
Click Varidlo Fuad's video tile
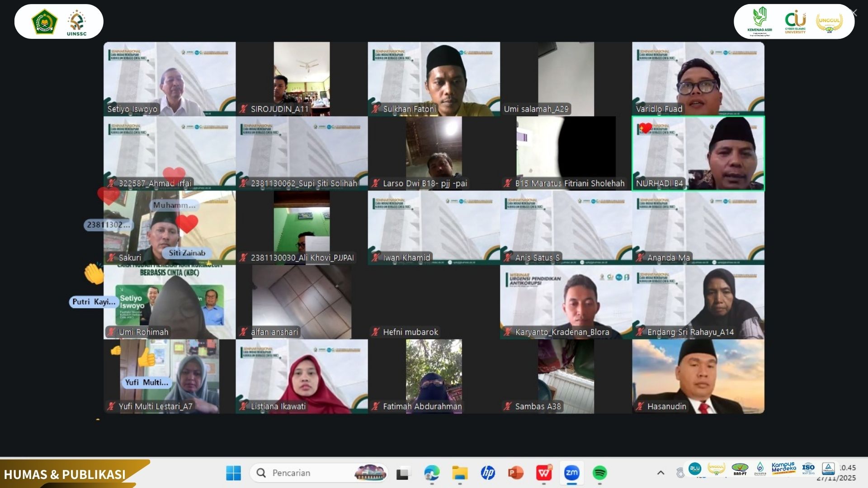(x=698, y=79)
